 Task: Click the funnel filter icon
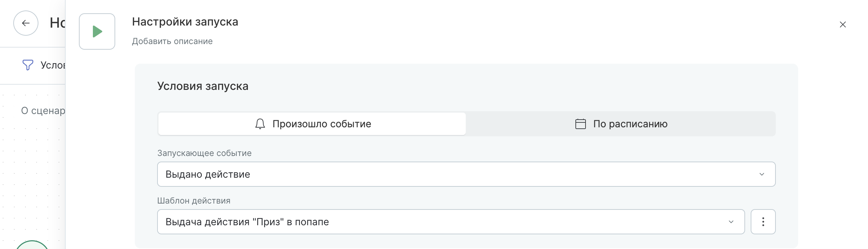[x=28, y=65]
